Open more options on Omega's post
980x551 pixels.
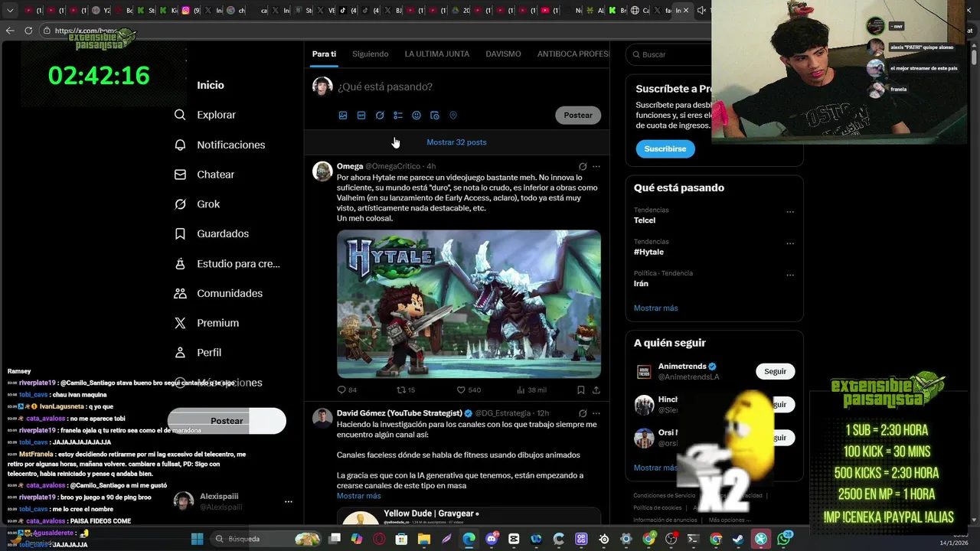tap(596, 166)
